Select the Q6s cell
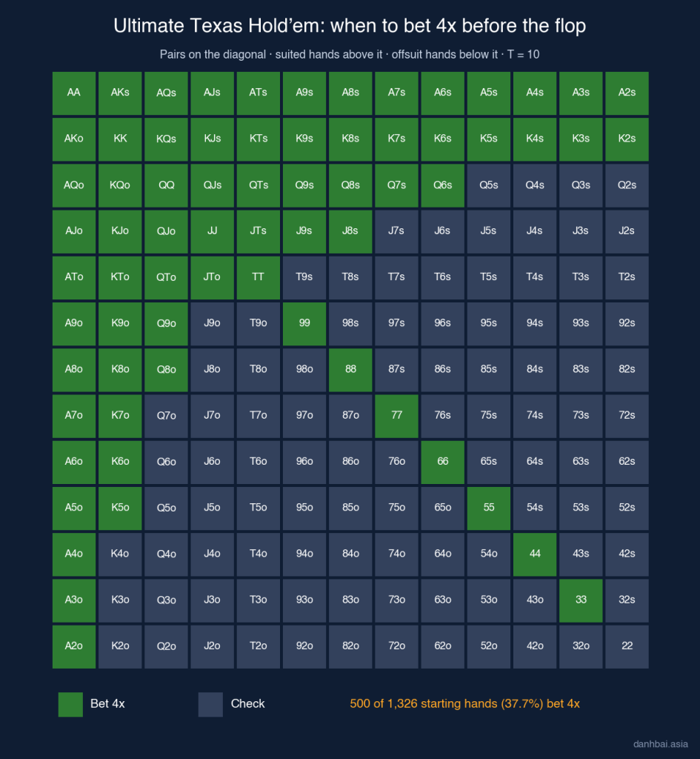The height and width of the screenshot is (759, 700). (x=443, y=185)
